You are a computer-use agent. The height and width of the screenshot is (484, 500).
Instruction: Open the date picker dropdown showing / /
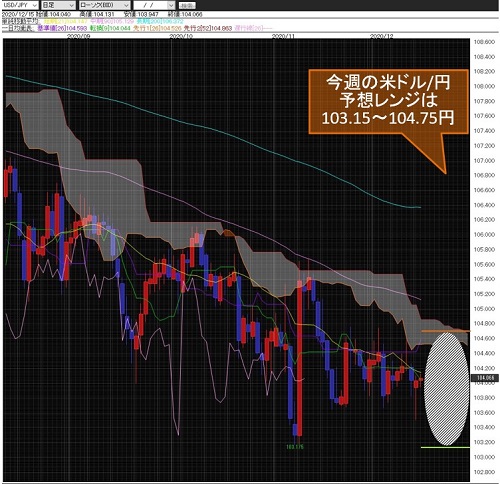click(154, 5)
